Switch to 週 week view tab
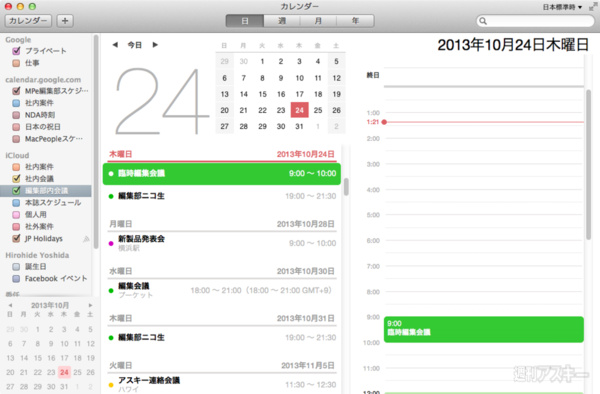Viewport: 600px width, 394px height. [x=282, y=21]
